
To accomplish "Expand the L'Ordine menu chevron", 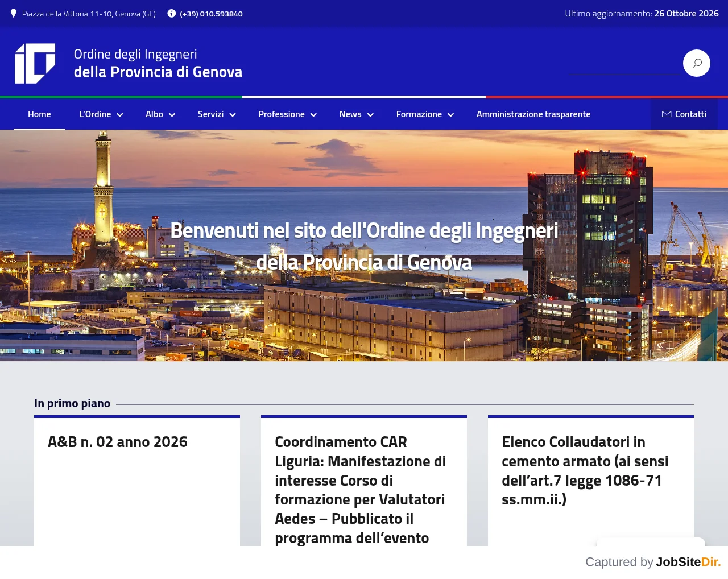I will pyautogui.click(x=120, y=115).
